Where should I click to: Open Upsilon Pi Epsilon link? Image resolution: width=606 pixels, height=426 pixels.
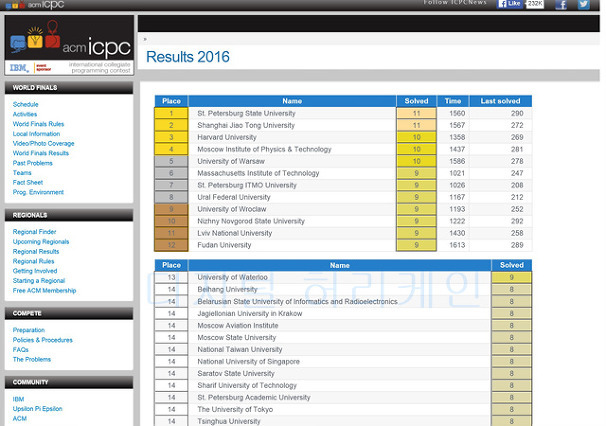point(37,409)
